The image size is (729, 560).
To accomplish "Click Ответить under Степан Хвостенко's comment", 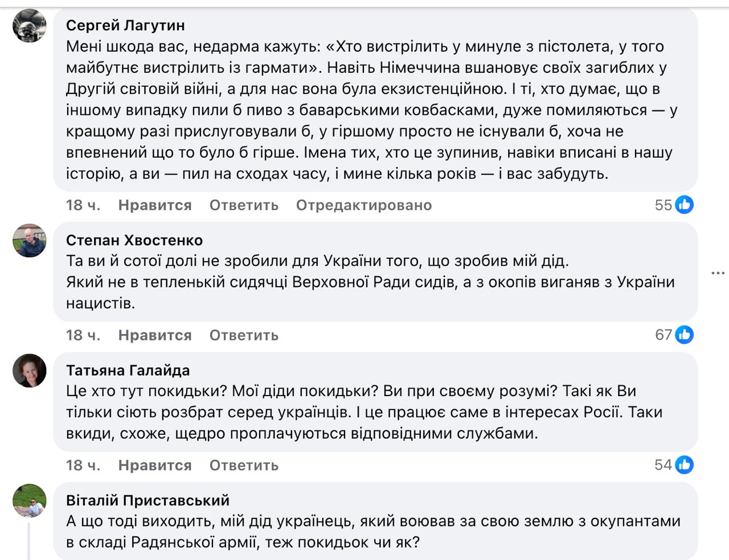I will 244,335.
